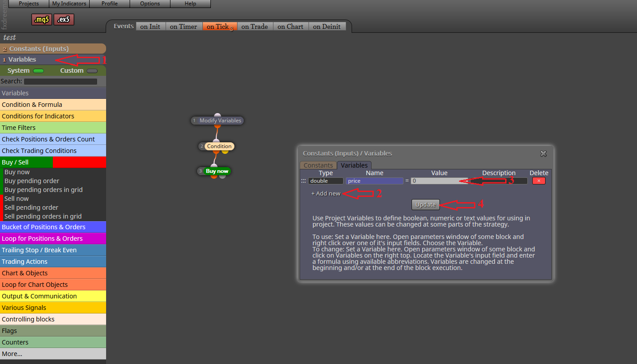Select the Modify Variables block
This screenshot has height=364, width=637.
pyautogui.click(x=218, y=121)
